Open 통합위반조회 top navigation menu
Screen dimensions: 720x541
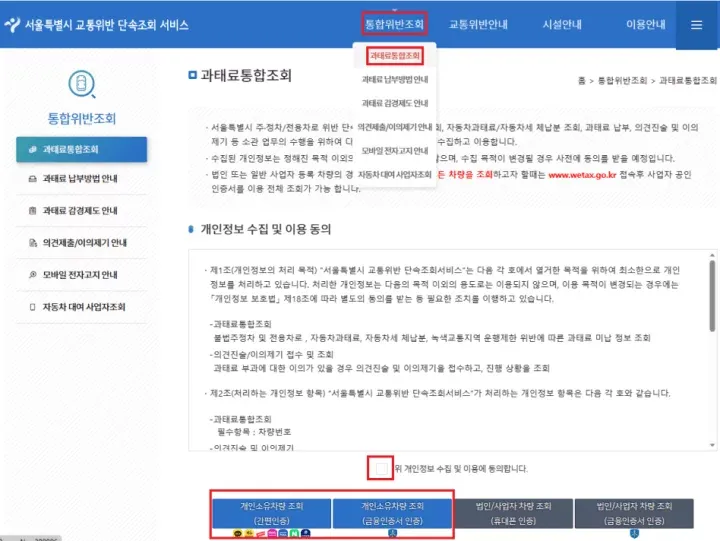click(394, 24)
